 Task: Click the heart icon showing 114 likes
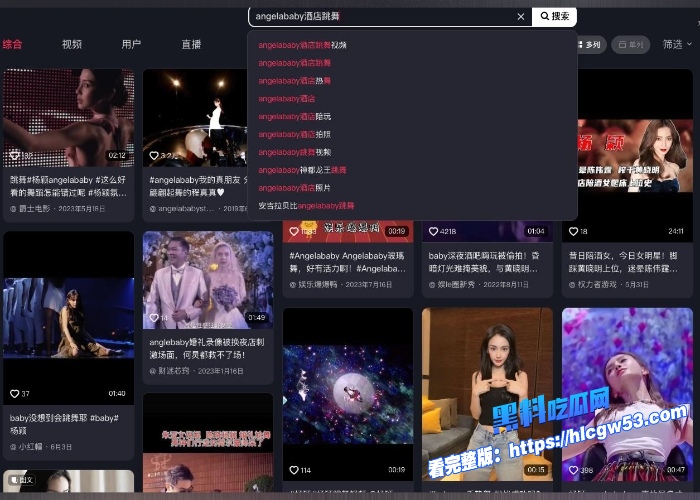[x=294, y=470]
